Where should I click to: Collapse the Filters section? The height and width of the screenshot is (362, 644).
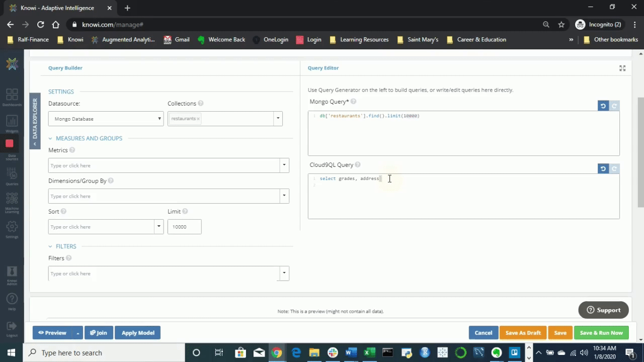click(x=51, y=246)
